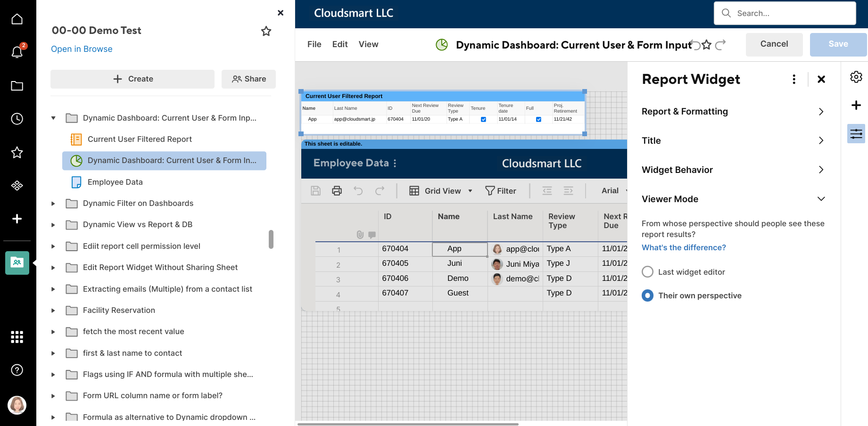Screen dimensions: 868x426
Task: Open Current User Filtered Report item
Action: tap(140, 139)
